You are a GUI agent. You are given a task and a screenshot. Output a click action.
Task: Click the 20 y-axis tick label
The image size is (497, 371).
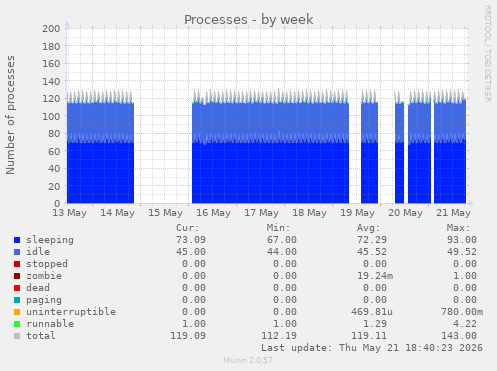tap(54, 186)
